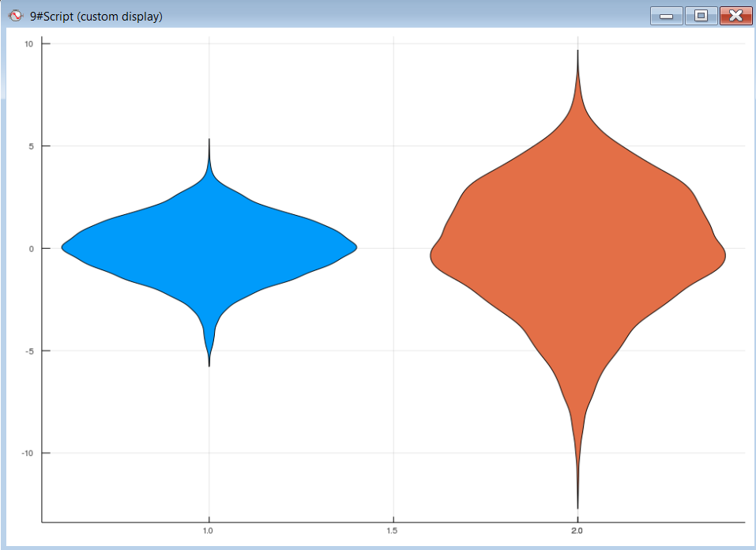Click the y-axis tick label 10

click(x=28, y=44)
